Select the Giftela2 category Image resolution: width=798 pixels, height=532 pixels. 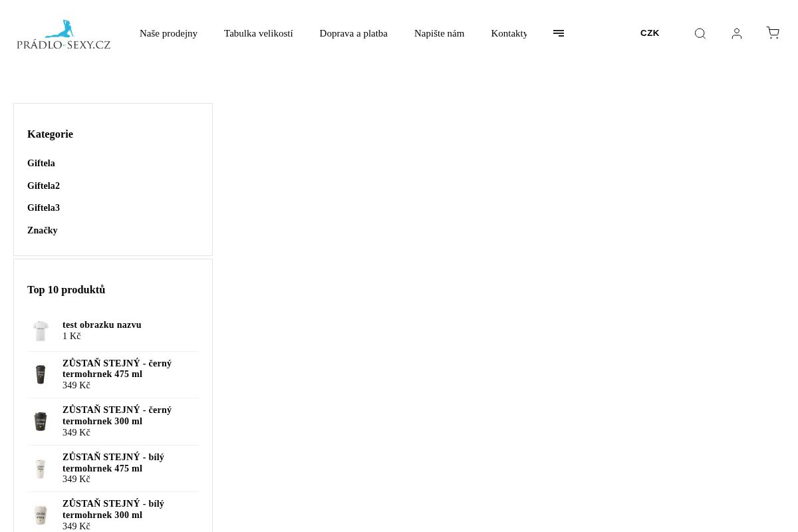pos(43,186)
